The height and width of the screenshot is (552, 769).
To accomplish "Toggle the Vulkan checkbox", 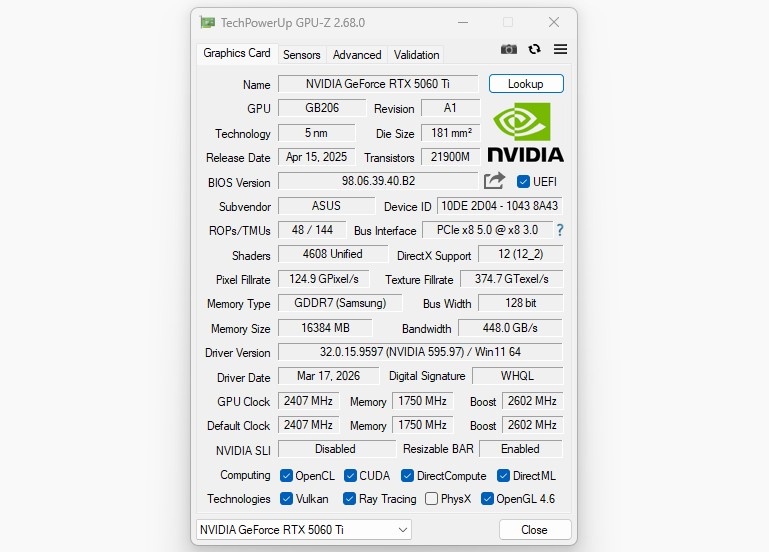I will point(286,499).
